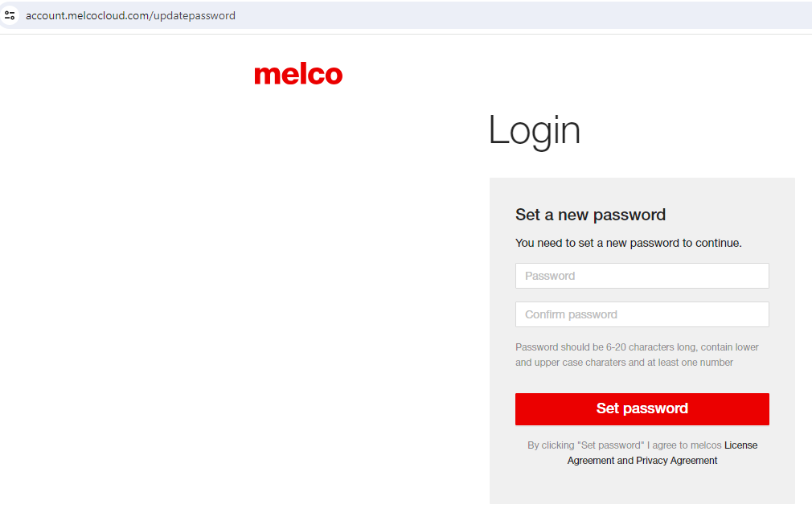This screenshot has height=521, width=812.
Task: Click the large Login heading
Action: pos(534,130)
